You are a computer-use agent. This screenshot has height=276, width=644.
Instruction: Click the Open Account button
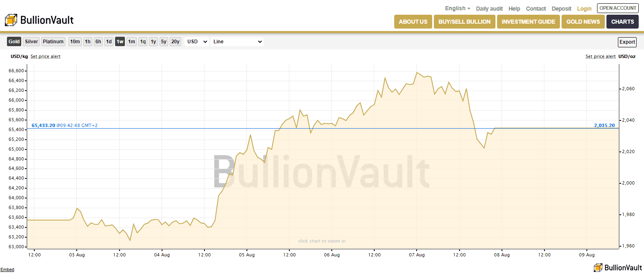(617, 8)
